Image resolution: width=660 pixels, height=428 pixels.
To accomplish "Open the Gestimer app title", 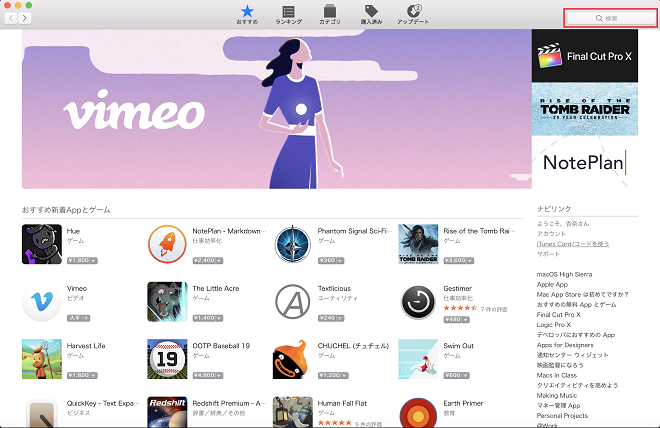I will pos(458,288).
